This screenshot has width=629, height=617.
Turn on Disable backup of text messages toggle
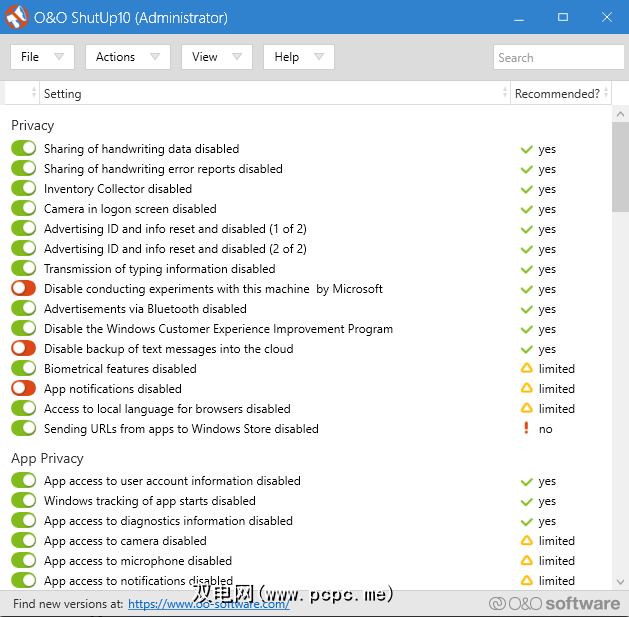[23, 349]
